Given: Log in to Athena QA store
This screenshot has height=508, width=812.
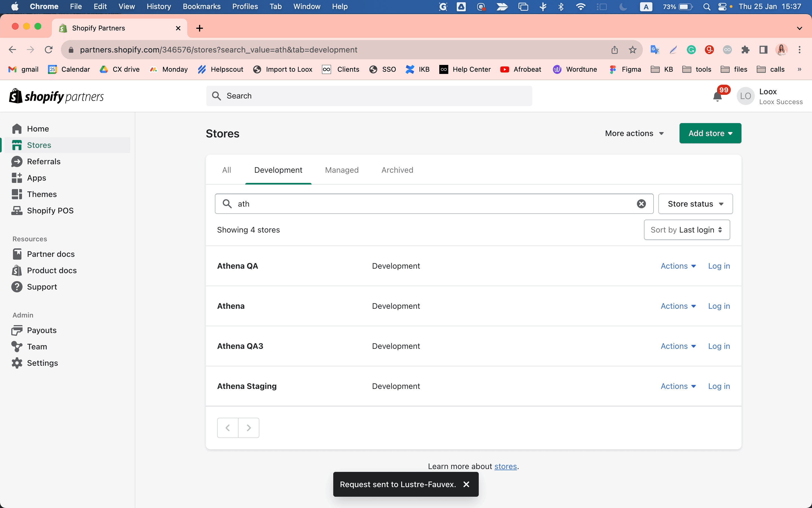Looking at the screenshot, I should click(719, 266).
